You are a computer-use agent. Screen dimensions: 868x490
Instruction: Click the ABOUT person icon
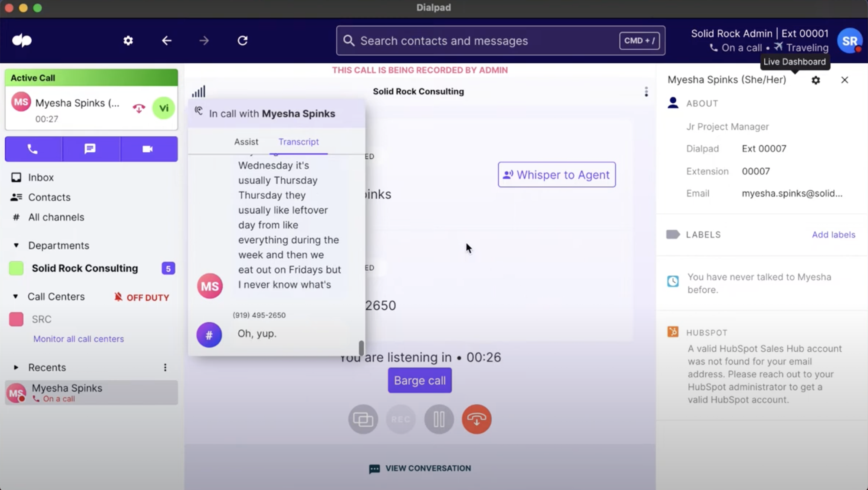tap(673, 103)
